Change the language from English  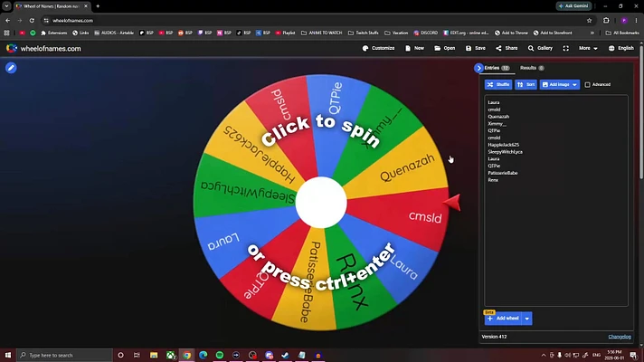(x=621, y=49)
